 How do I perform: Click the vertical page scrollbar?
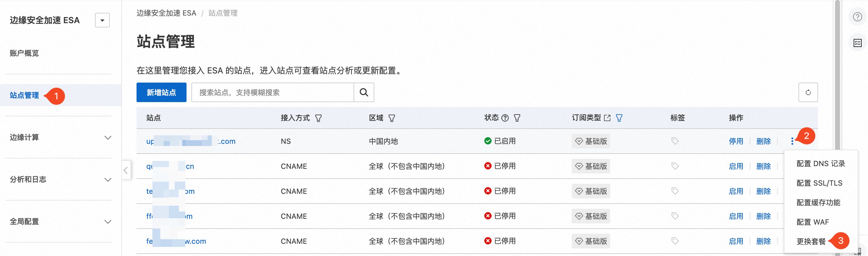tap(837, 128)
